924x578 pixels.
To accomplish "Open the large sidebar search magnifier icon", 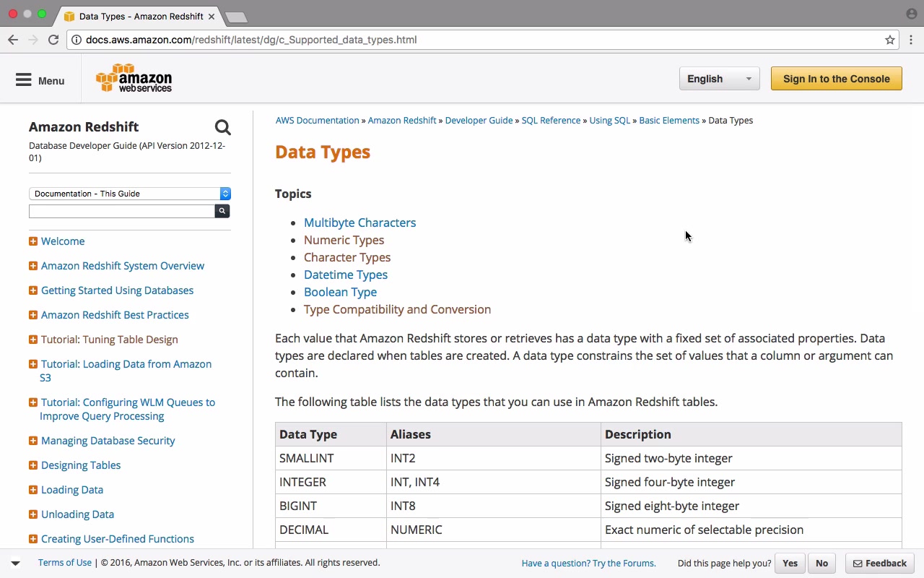I will click(222, 128).
